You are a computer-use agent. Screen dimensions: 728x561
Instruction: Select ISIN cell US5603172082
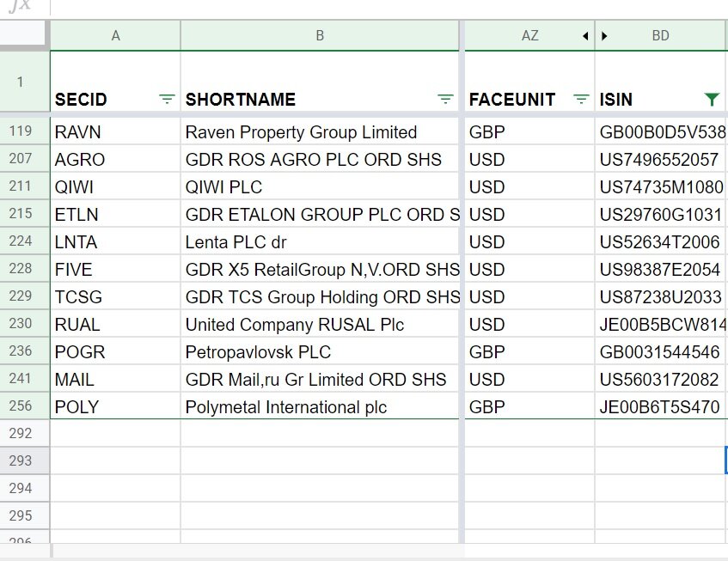click(x=660, y=379)
